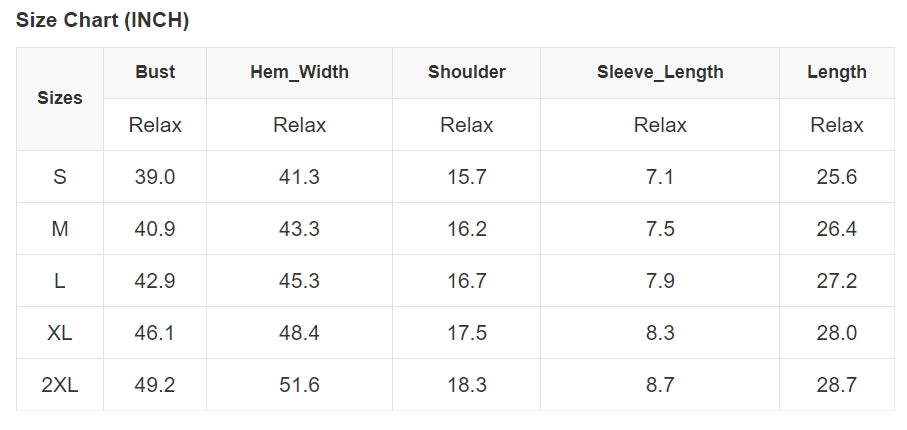Select the shoulder value 16.7
Image resolution: width=907 pixels, height=430 pixels.
coord(466,281)
